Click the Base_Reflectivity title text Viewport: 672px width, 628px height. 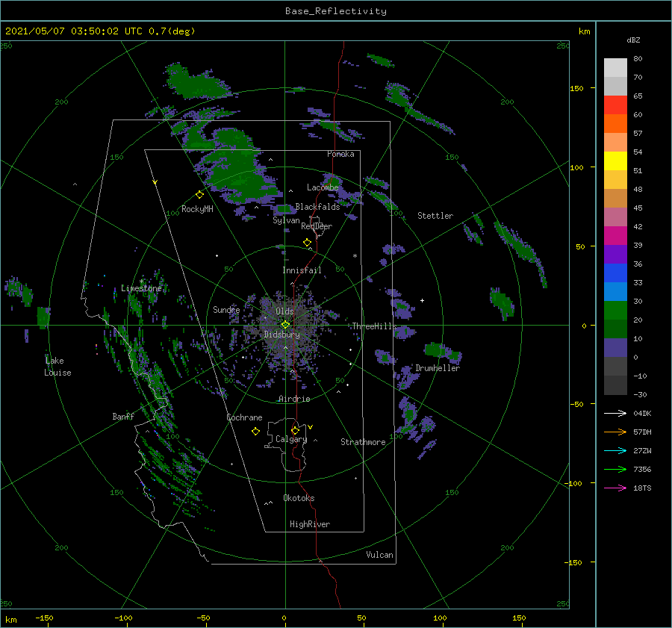(336, 11)
